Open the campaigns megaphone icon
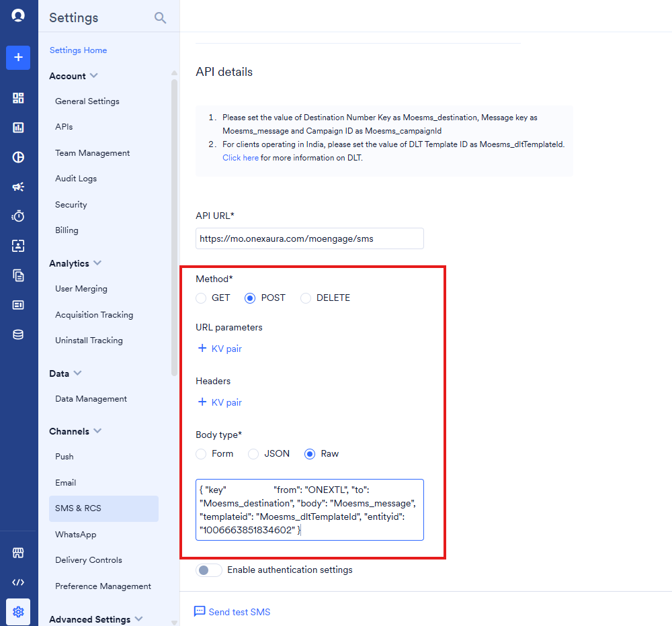This screenshot has height=626, width=672. click(18, 187)
